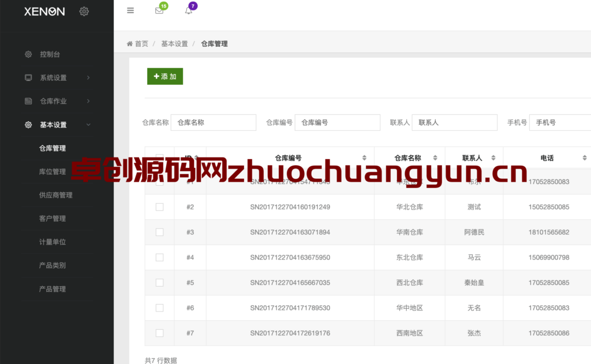Click contact 阿德民 cell

[x=474, y=232]
